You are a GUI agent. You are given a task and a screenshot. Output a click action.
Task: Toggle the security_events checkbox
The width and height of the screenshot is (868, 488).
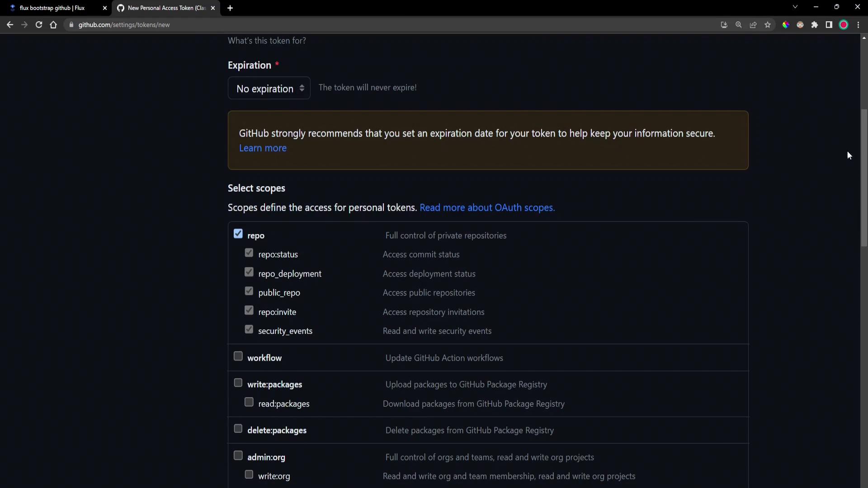tap(249, 329)
